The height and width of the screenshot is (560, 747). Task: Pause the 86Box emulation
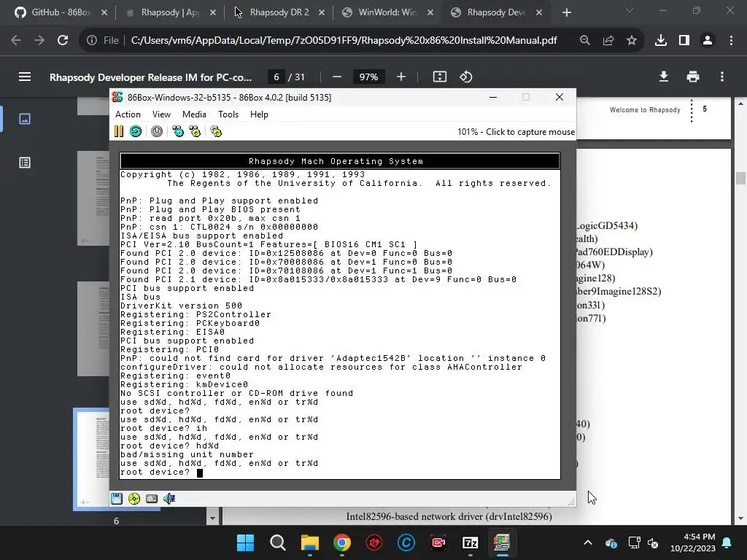[x=119, y=131]
